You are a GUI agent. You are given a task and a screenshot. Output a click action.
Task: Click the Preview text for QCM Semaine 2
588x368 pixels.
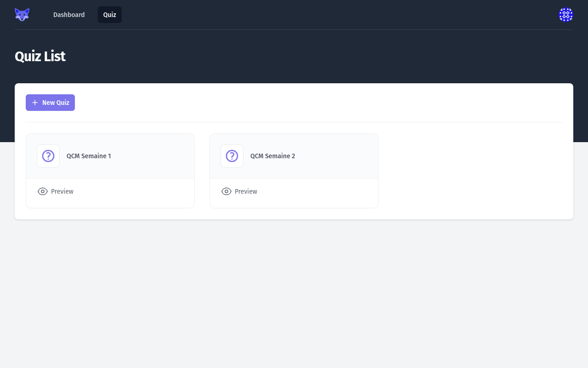click(246, 191)
